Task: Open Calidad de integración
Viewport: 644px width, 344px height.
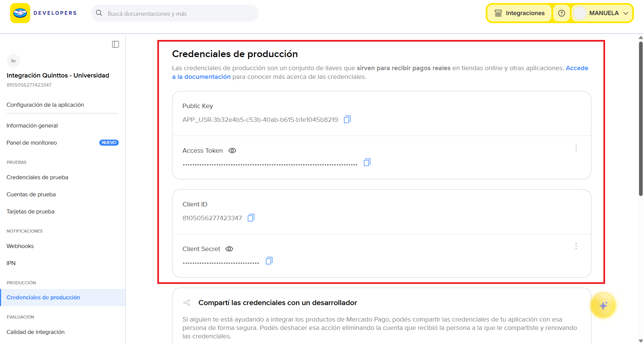Action: click(x=36, y=332)
